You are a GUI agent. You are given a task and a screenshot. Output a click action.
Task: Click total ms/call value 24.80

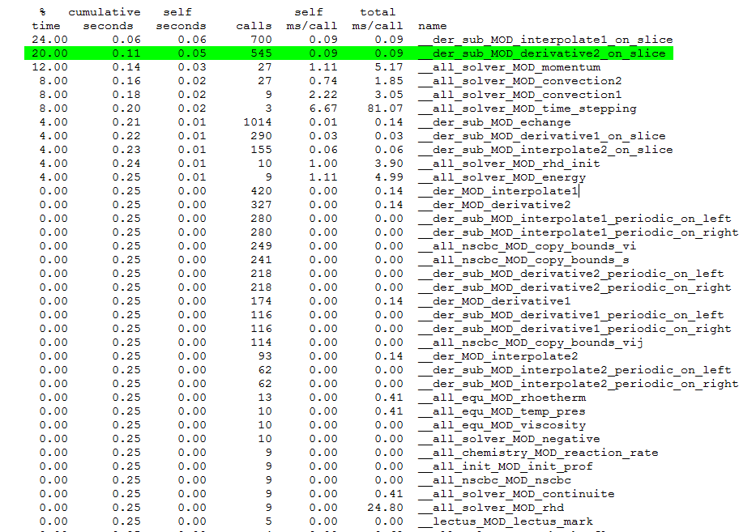pos(385,508)
